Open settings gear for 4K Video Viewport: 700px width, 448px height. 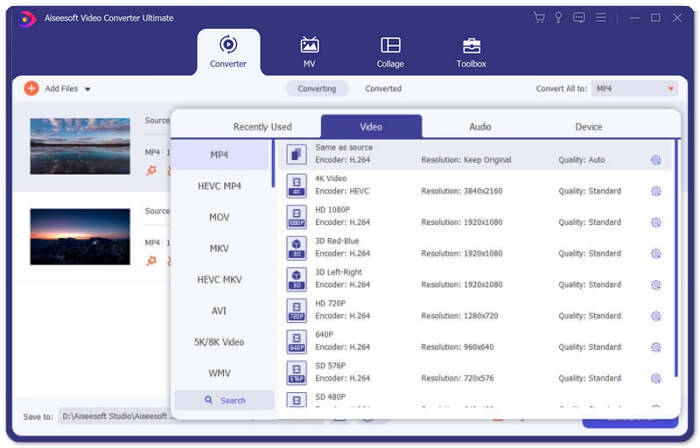(655, 191)
